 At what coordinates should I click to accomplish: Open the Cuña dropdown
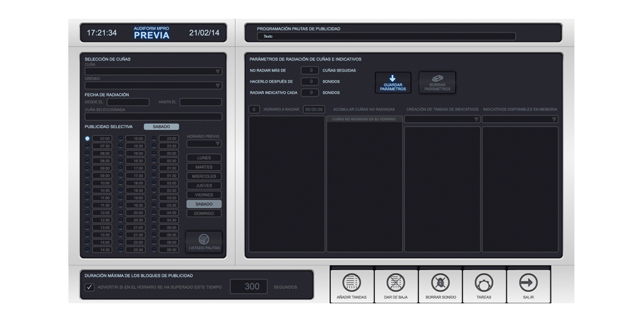click(x=153, y=71)
